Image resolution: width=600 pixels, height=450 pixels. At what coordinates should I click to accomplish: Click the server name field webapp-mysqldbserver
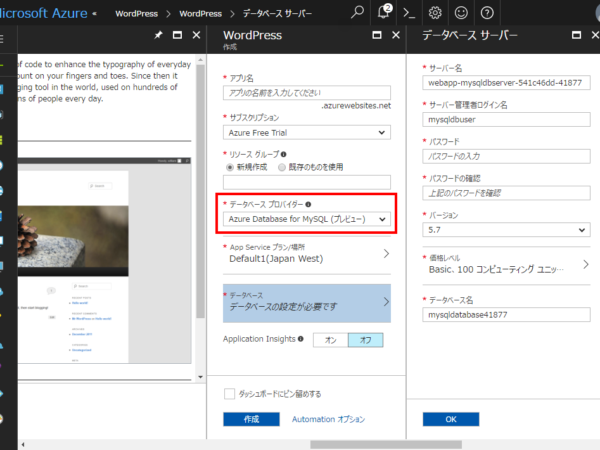coord(506,83)
